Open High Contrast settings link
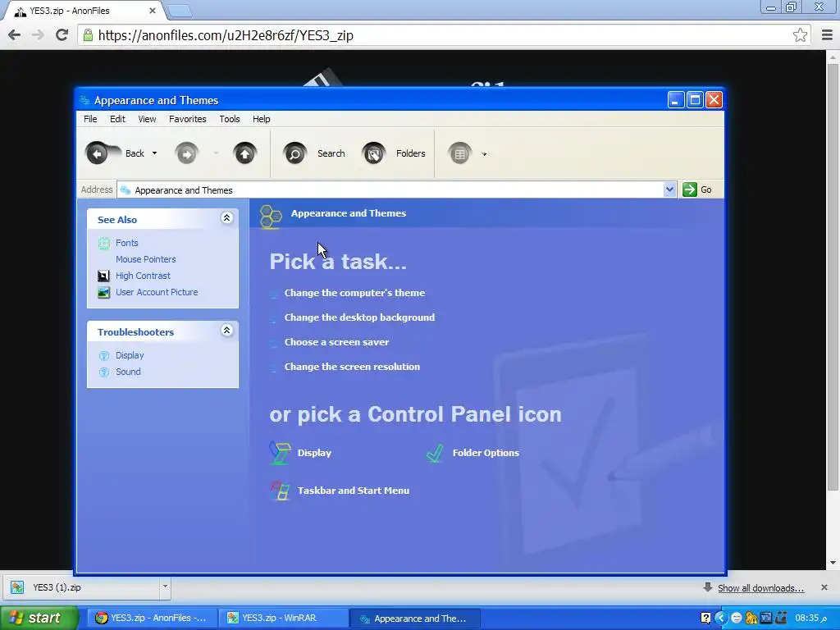The width and height of the screenshot is (840, 630). point(143,276)
